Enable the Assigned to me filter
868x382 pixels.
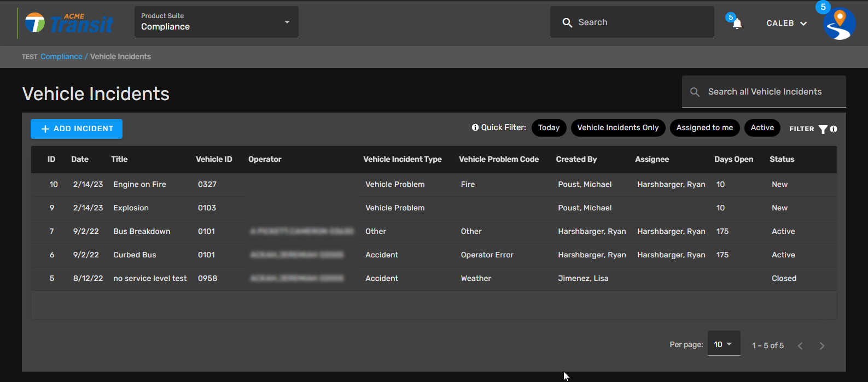click(x=704, y=127)
